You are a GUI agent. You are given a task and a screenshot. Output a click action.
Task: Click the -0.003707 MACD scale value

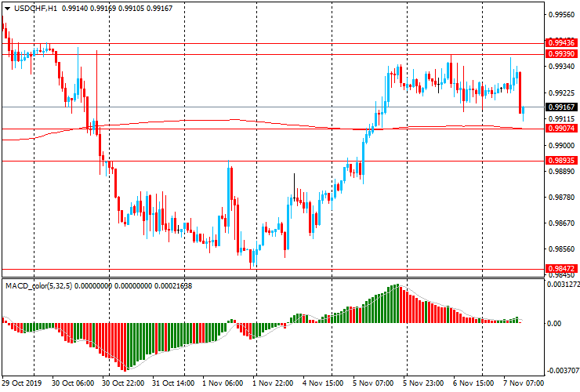click(x=563, y=371)
